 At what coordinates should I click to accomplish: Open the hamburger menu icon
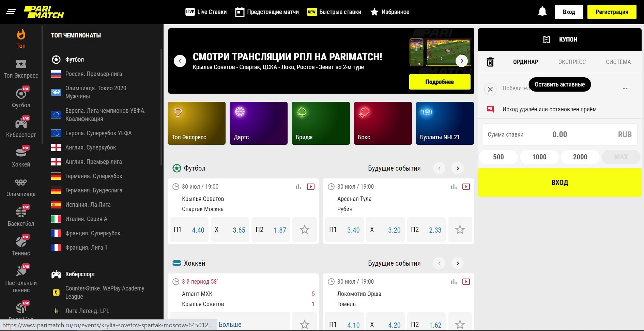pyautogui.click(x=11, y=12)
